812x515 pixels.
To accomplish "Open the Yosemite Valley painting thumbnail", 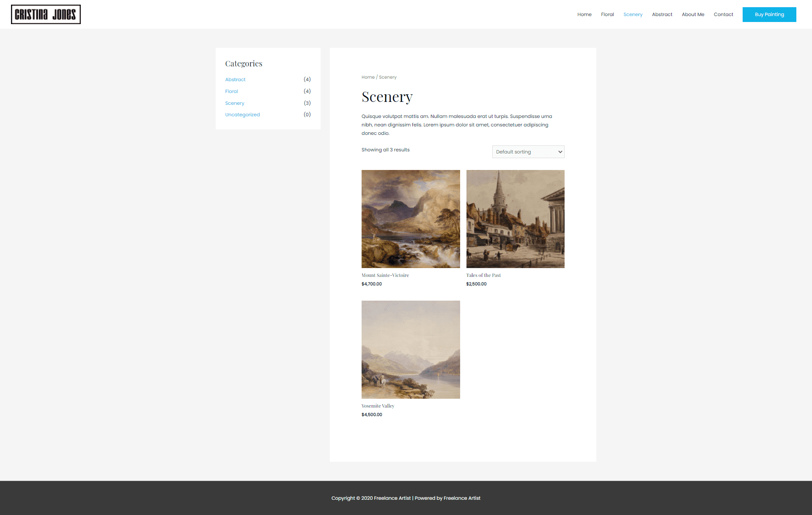I will pyautogui.click(x=411, y=350).
